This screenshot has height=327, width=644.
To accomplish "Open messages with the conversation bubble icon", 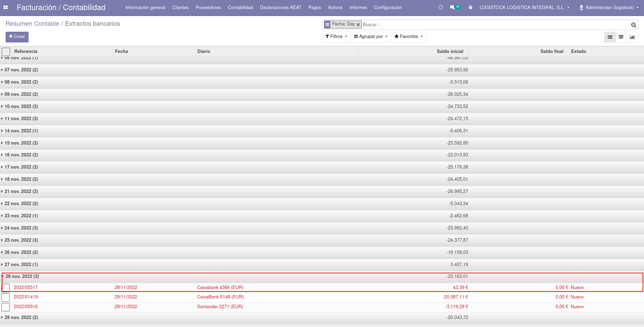I will pos(452,7).
